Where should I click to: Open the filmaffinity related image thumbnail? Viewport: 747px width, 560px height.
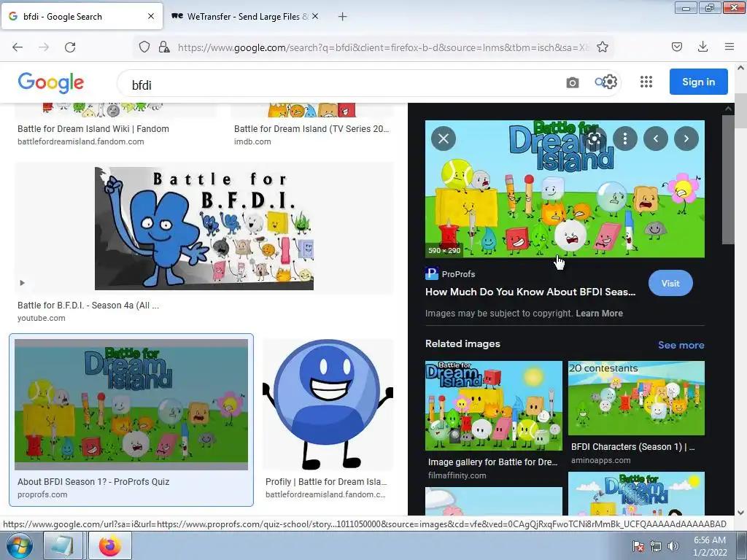(494, 405)
